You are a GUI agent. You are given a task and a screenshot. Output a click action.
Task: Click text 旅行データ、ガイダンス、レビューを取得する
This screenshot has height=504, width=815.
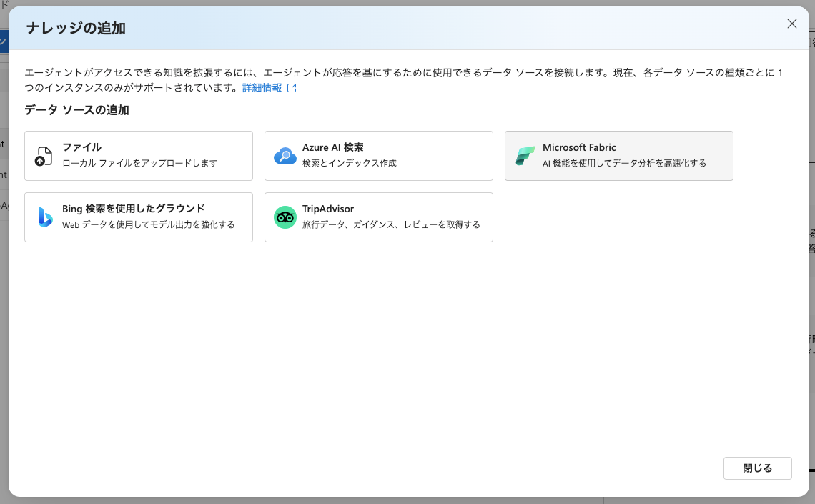tap(391, 224)
